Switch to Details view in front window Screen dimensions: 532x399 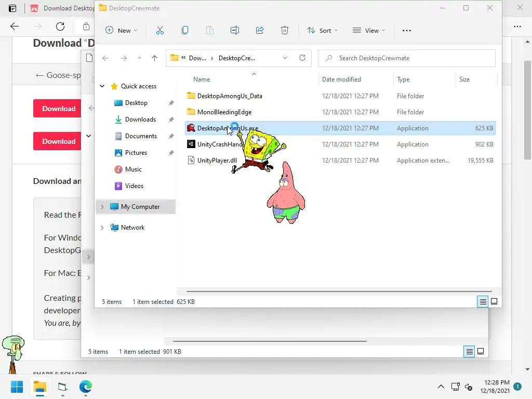(483, 301)
